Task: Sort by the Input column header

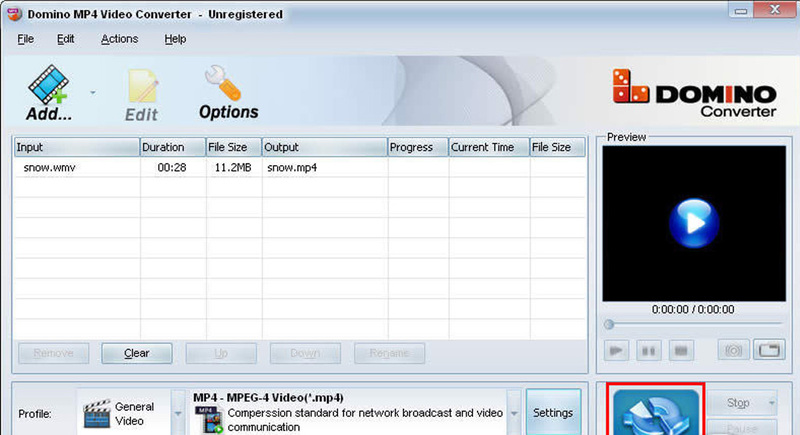Action: pyautogui.click(x=77, y=147)
